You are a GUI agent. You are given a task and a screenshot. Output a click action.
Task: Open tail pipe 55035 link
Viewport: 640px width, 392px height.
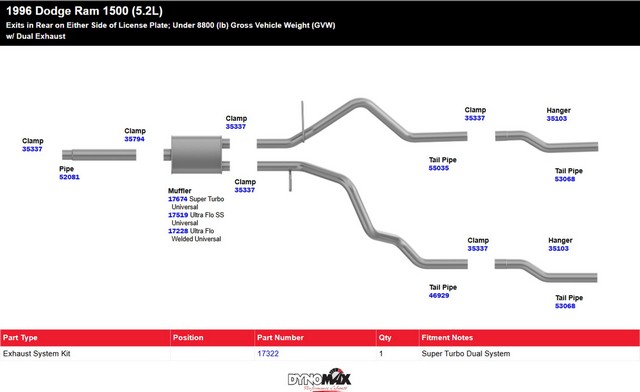(x=439, y=168)
